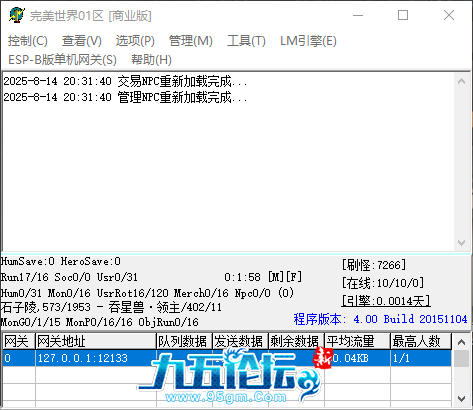Click the HumSave:0 HeroSave:0 status line
This screenshot has width=473, height=410.
click(x=61, y=261)
